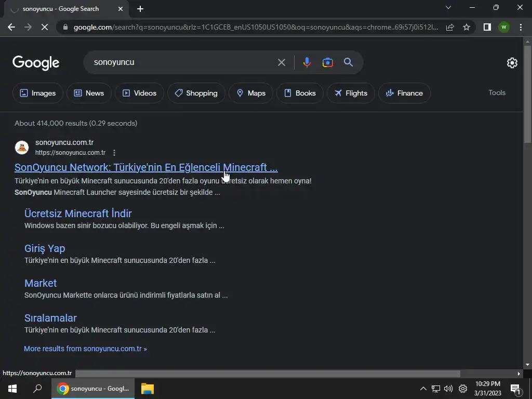Click About 414,000 results text
This screenshot has height=399, width=532.
pos(76,123)
